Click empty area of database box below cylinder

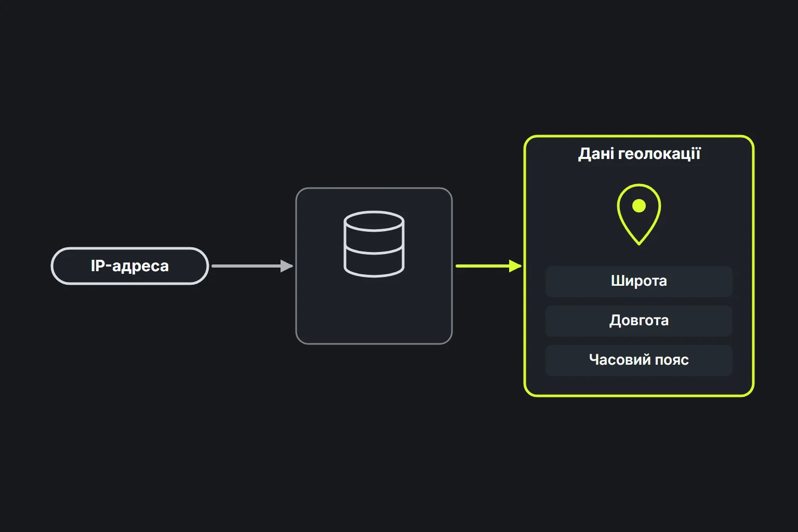pyautogui.click(x=374, y=312)
